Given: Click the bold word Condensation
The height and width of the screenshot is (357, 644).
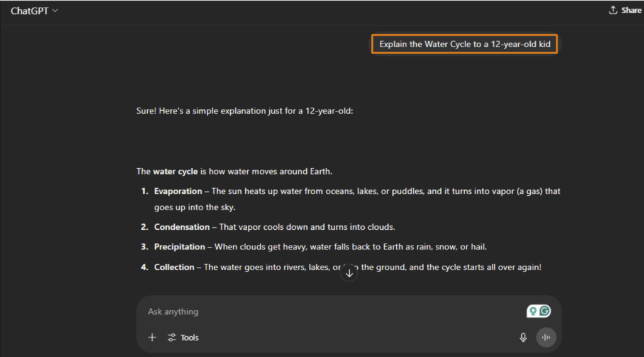Looking at the screenshot, I should click(182, 227).
